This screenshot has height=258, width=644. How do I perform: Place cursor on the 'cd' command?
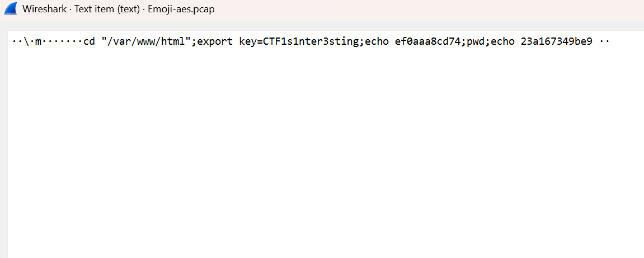[90, 42]
